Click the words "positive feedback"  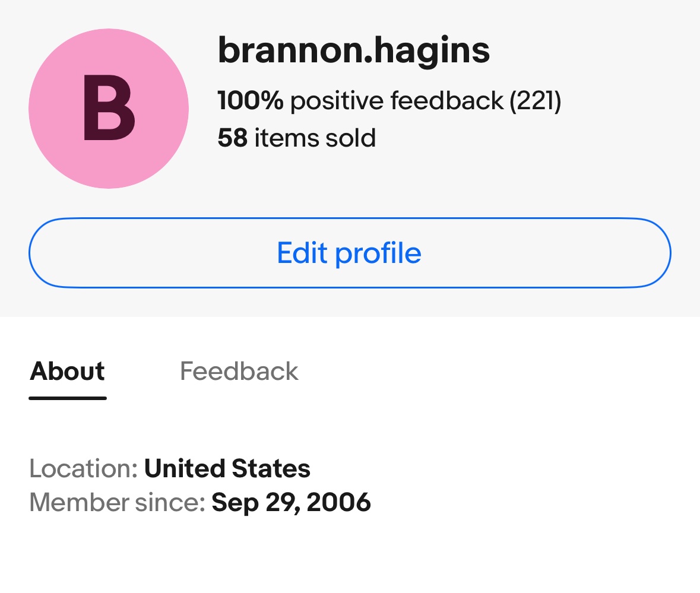pos(397,100)
